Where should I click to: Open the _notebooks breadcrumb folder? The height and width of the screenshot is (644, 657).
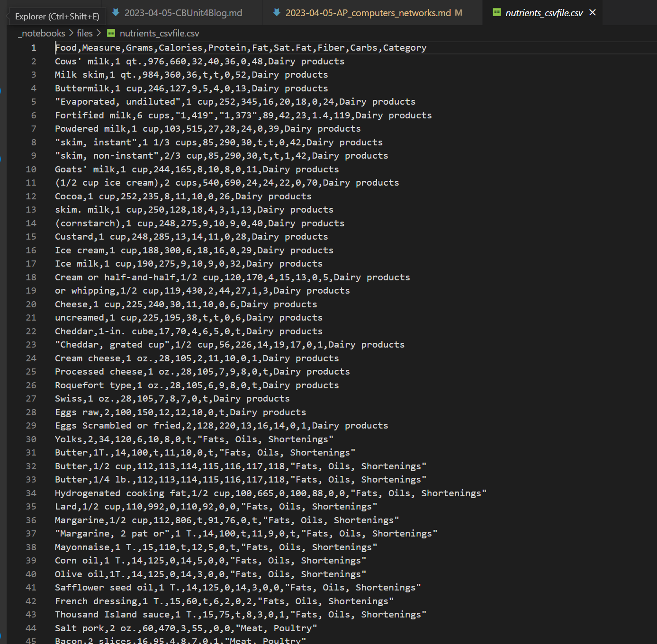tap(42, 33)
